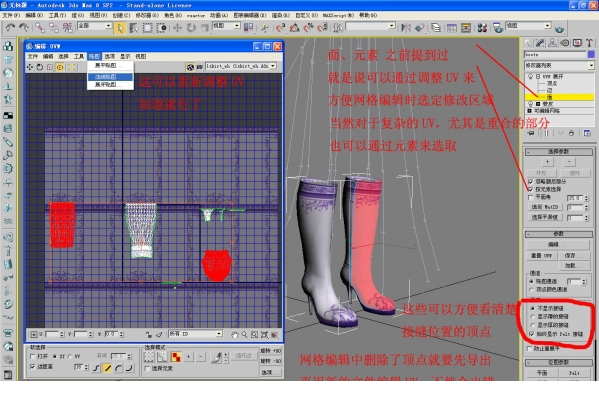This screenshot has width=599, height=396.
Task: Click the Undo arrow in main toolbar
Action: 10,27
